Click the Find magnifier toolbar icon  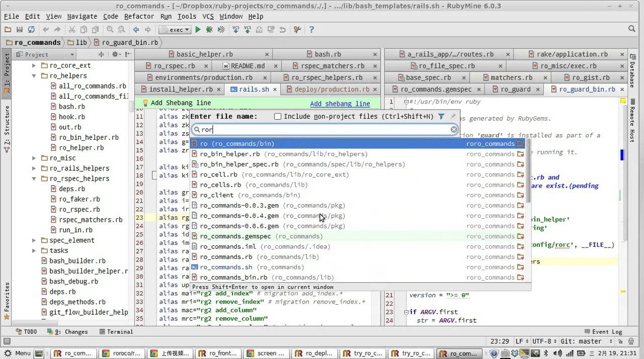[110, 30]
